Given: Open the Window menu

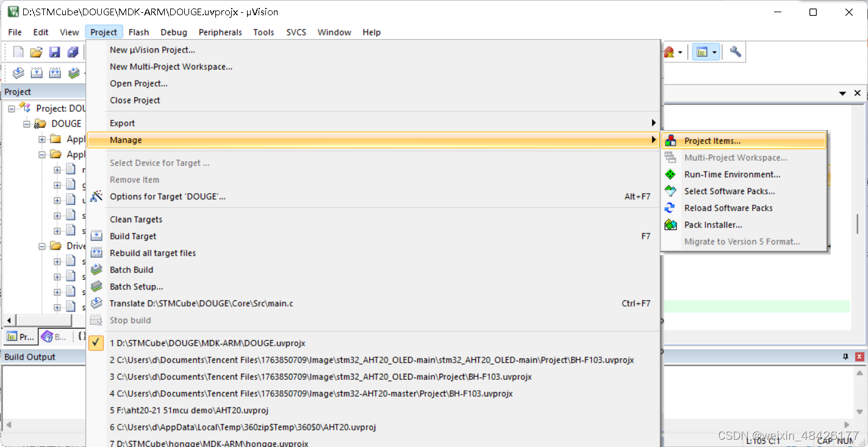Looking at the screenshot, I should (x=334, y=32).
